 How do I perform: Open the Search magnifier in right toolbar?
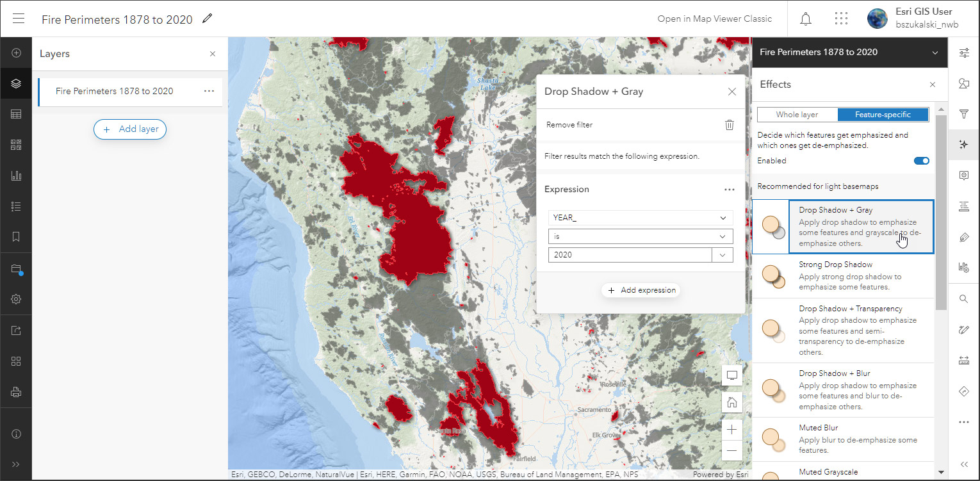coord(964,299)
